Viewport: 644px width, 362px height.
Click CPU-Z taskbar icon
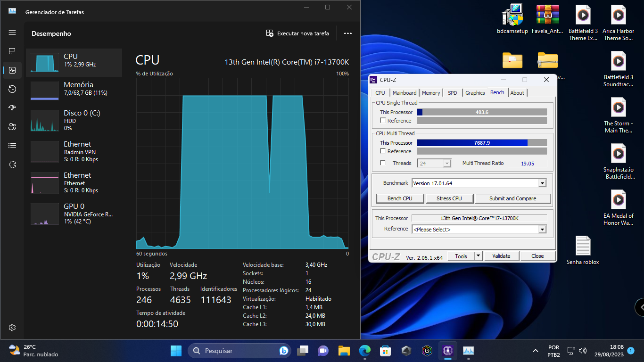pos(447,351)
